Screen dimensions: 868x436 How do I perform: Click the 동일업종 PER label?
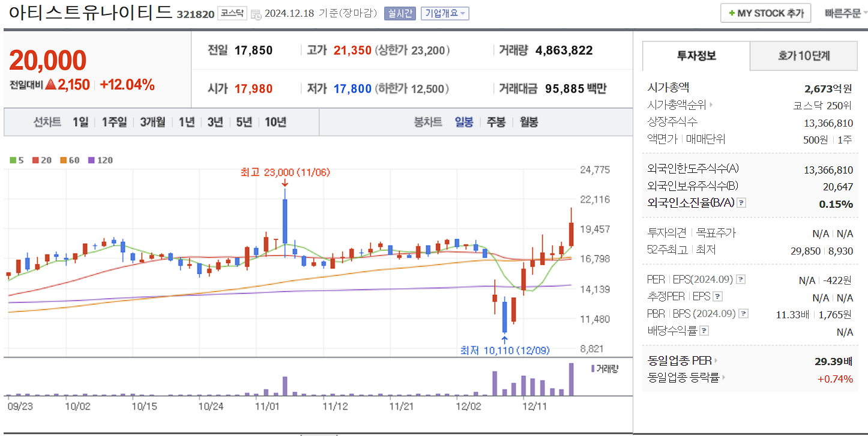point(680,361)
